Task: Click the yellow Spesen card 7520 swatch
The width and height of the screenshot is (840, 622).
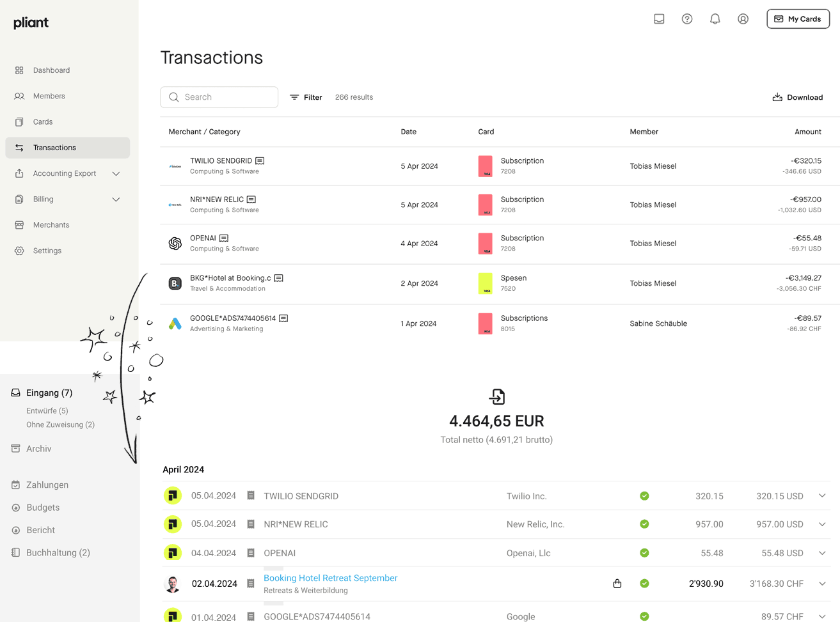Action: pos(486,283)
